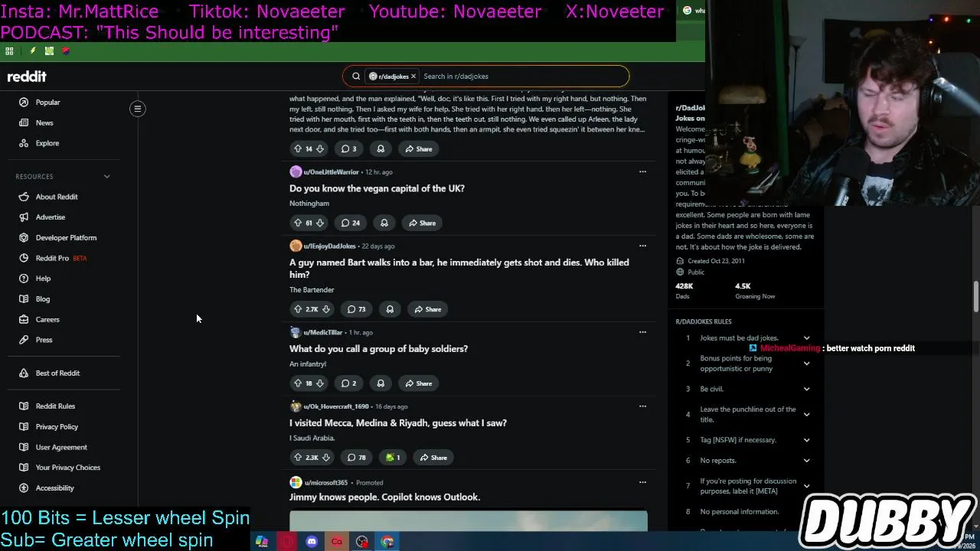The height and width of the screenshot is (551, 980).
Task: Expand rule 5 Tag NSFW if necessary
Action: [x=806, y=440]
